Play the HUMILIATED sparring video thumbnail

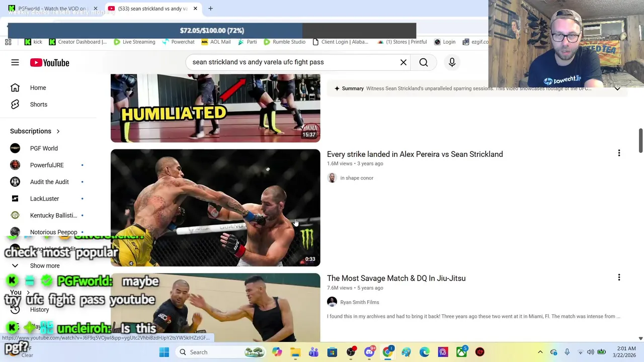[x=215, y=108]
